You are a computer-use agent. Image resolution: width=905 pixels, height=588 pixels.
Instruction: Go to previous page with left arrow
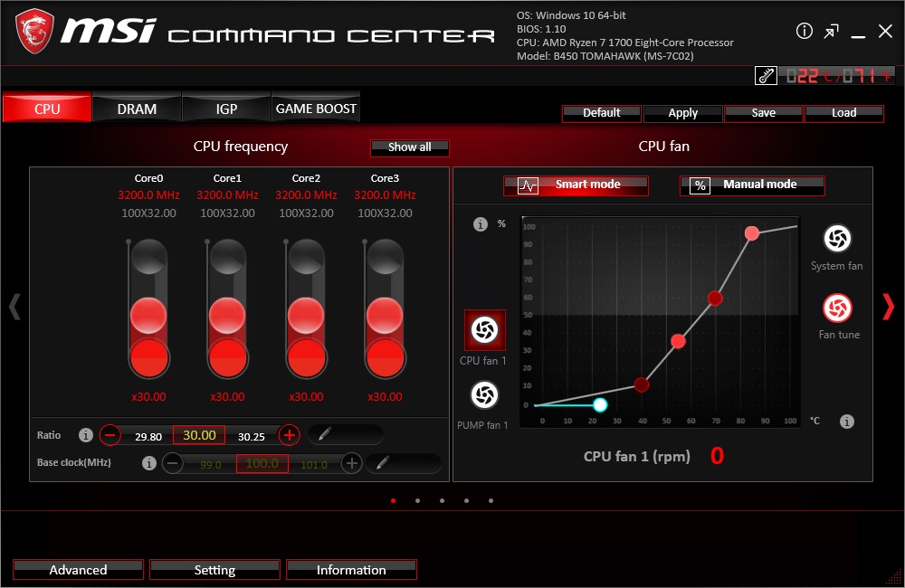click(x=15, y=307)
